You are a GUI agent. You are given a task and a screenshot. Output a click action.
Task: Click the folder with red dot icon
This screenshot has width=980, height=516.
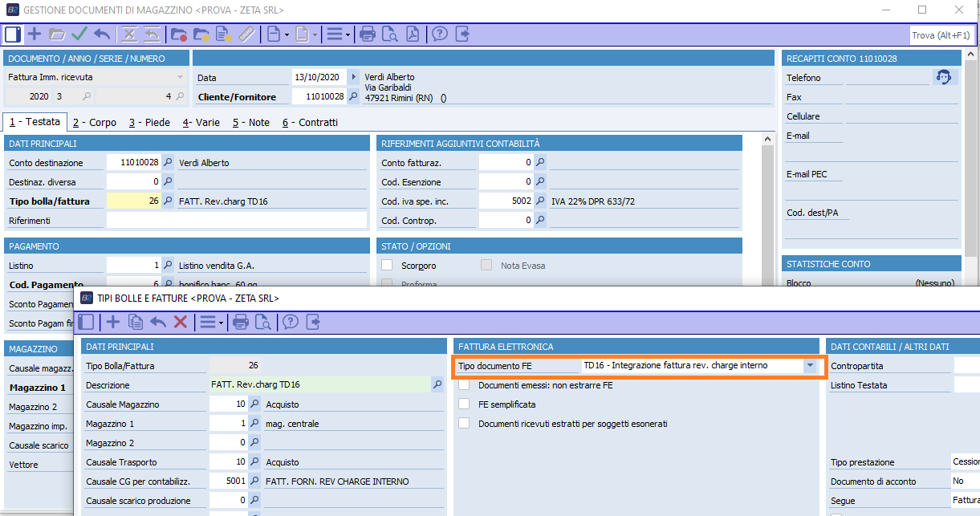pyautogui.click(x=178, y=34)
